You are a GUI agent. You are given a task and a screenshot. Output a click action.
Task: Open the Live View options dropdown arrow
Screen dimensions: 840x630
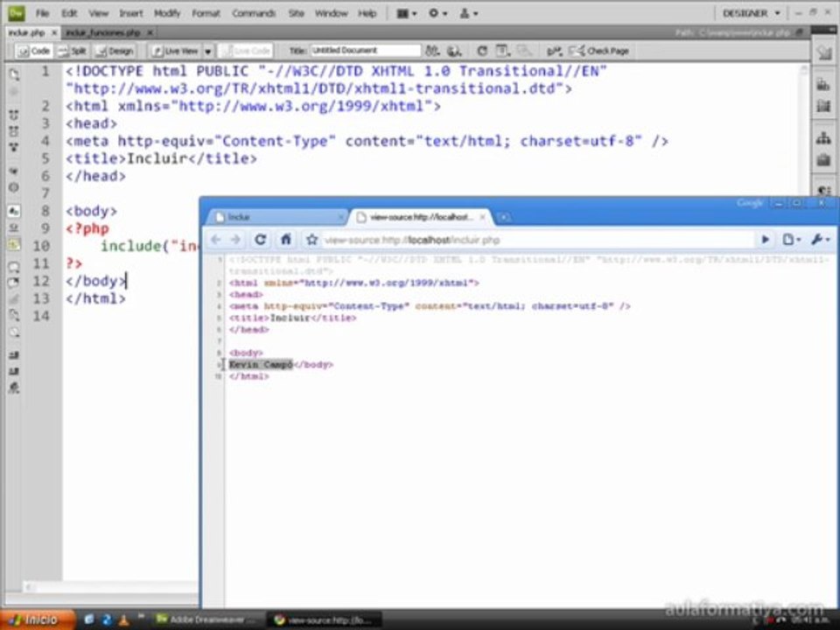click(208, 52)
